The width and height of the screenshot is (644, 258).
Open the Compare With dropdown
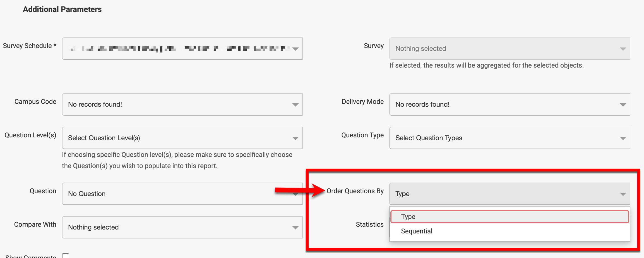point(179,227)
